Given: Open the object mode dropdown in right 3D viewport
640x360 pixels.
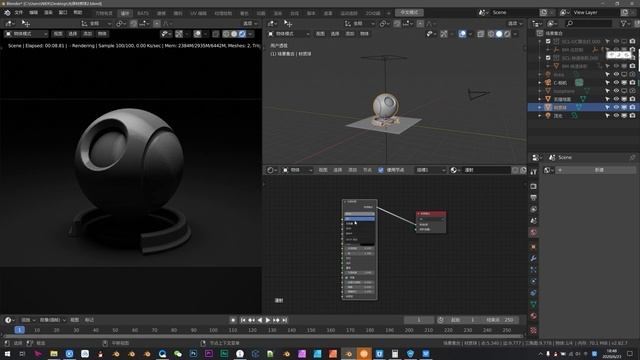Looking at the screenshot, I should pos(289,34).
